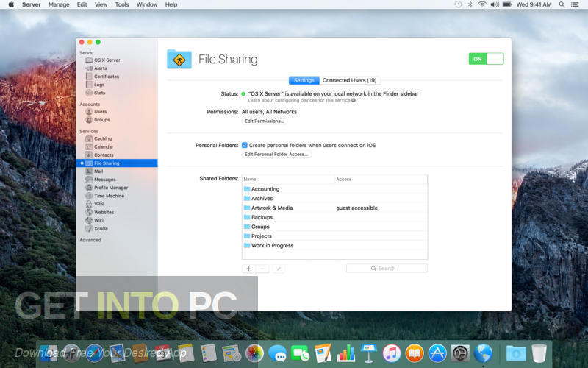
Task: Open Numbers from the Dock
Action: click(346, 353)
